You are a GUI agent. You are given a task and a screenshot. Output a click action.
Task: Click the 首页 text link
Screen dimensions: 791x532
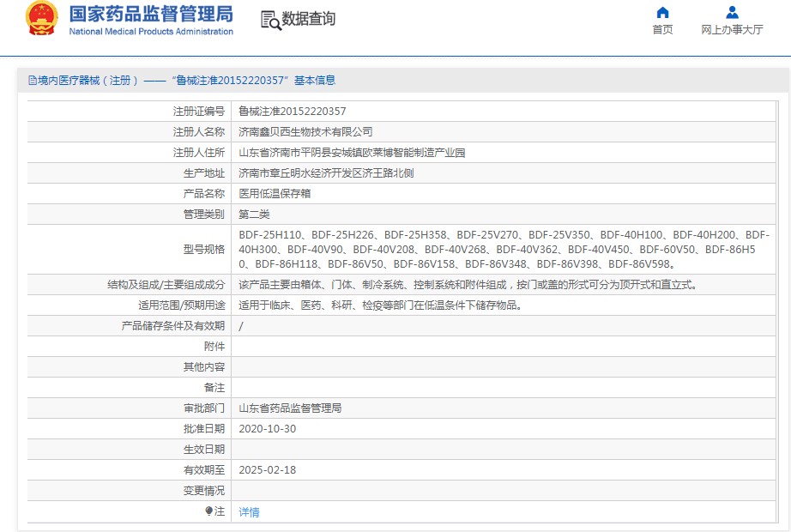click(x=662, y=30)
